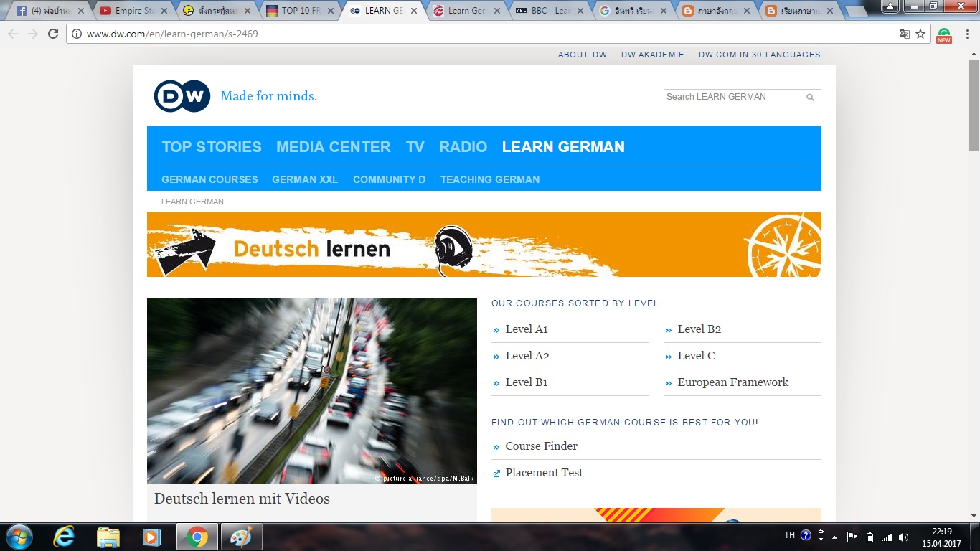The width and height of the screenshot is (980, 551).
Task: Click the browser back arrow
Action: coord(13,34)
